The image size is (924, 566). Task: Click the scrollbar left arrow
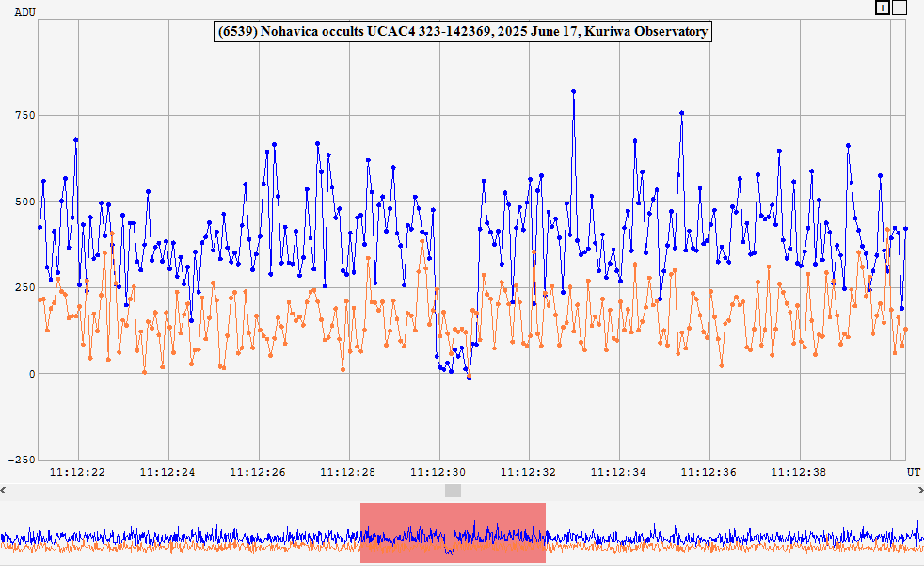click(5, 490)
